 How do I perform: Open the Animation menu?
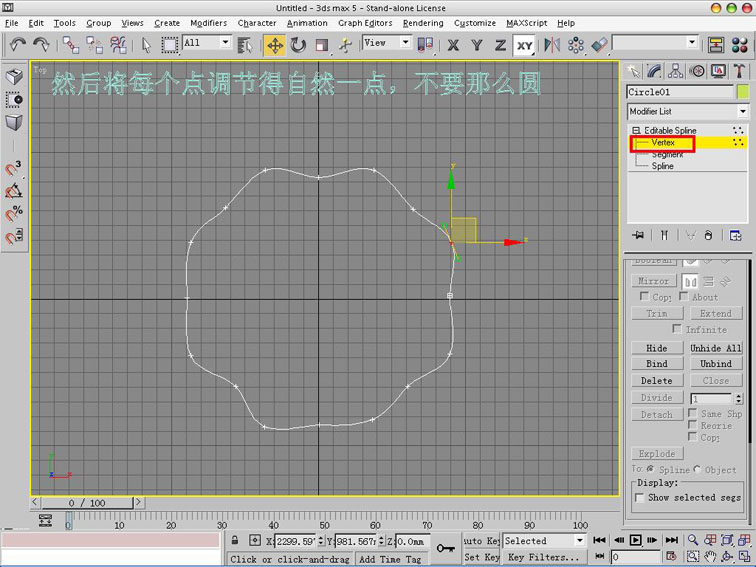pyautogui.click(x=307, y=23)
